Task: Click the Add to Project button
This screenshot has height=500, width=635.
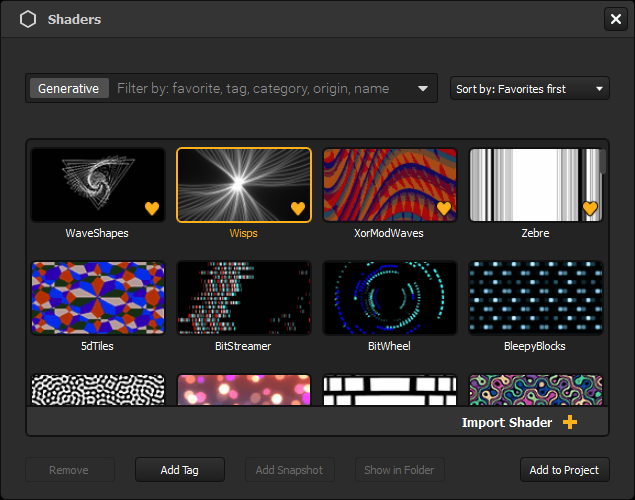Action: click(565, 470)
